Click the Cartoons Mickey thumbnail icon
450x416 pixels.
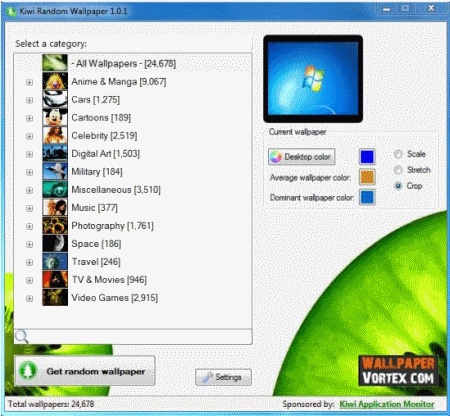[55, 117]
